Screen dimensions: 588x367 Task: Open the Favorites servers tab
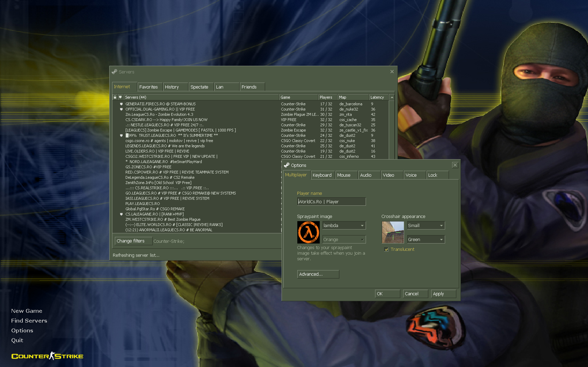click(x=148, y=87)
